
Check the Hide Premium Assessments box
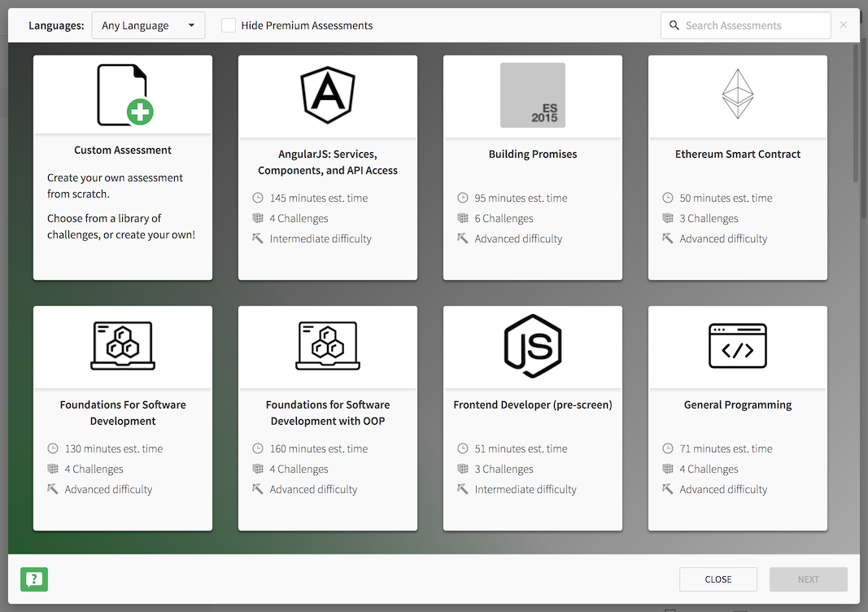(228, 25)
